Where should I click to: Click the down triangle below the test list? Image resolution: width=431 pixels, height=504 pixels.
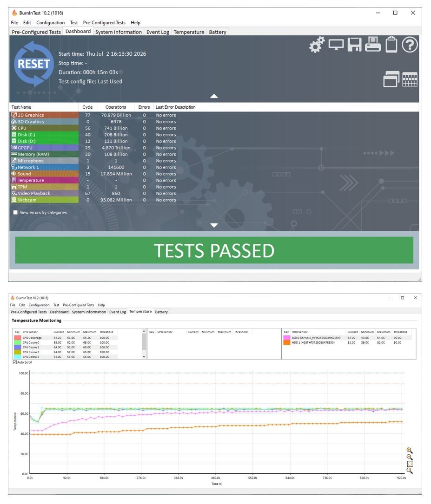point(214,225)
